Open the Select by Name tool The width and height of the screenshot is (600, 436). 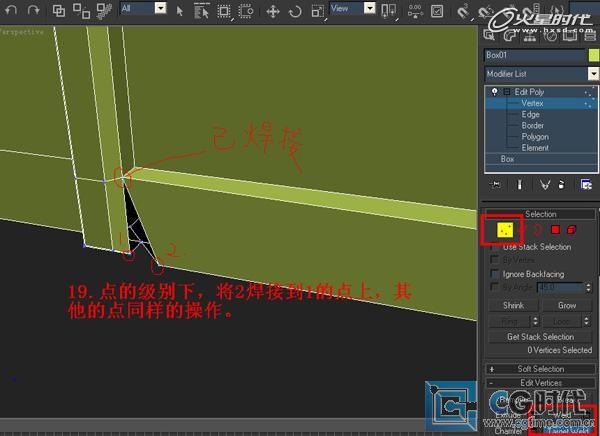[202, 11]
